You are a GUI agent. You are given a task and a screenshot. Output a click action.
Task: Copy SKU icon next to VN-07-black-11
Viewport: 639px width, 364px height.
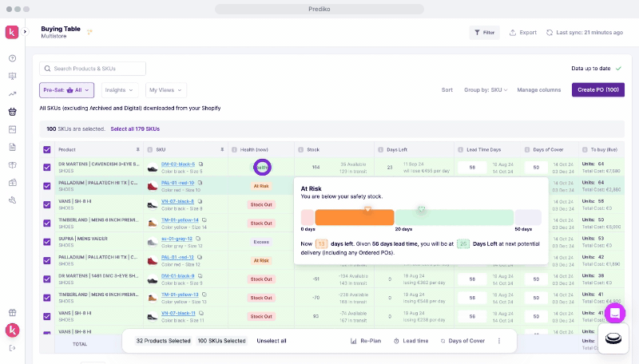201,313
